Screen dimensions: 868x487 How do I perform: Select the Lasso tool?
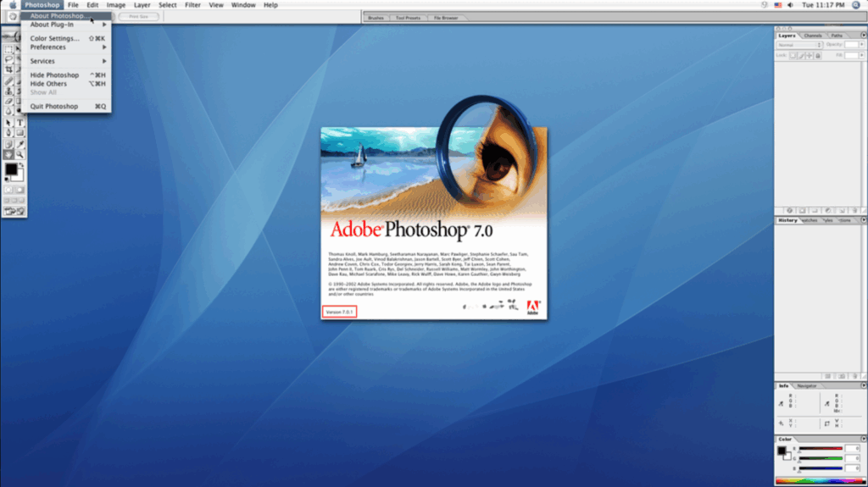[x=8, y=60]
